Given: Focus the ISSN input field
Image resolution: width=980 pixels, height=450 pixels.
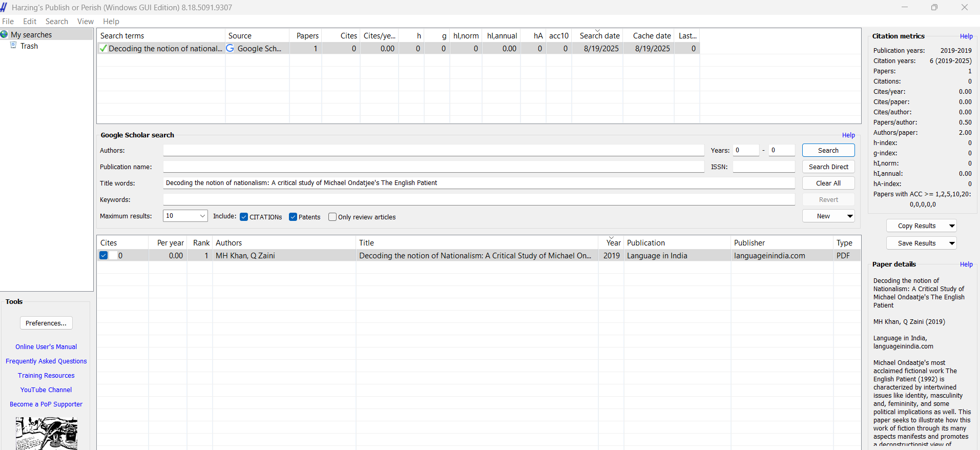Looking at the screenshot, I should 764,167.
